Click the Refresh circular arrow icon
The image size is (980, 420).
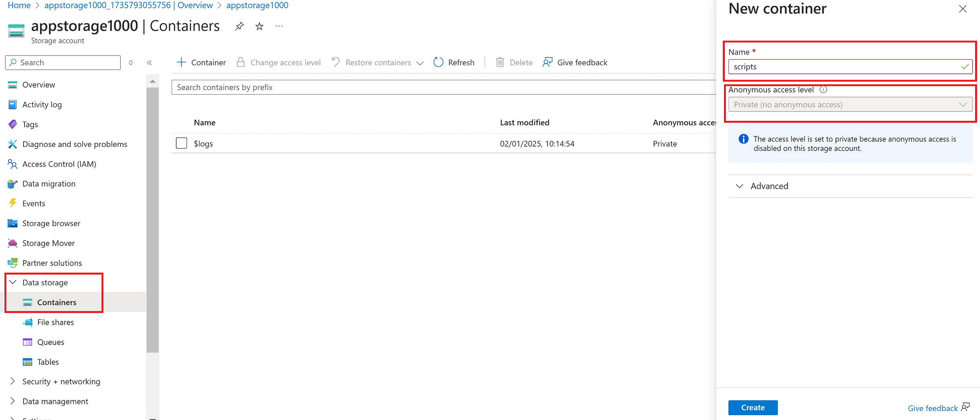(438, 62)
